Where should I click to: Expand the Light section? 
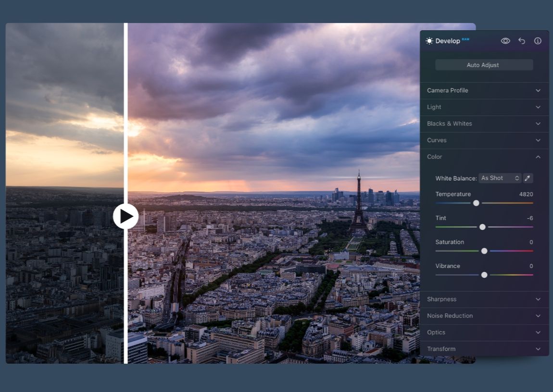pos(484,107)
